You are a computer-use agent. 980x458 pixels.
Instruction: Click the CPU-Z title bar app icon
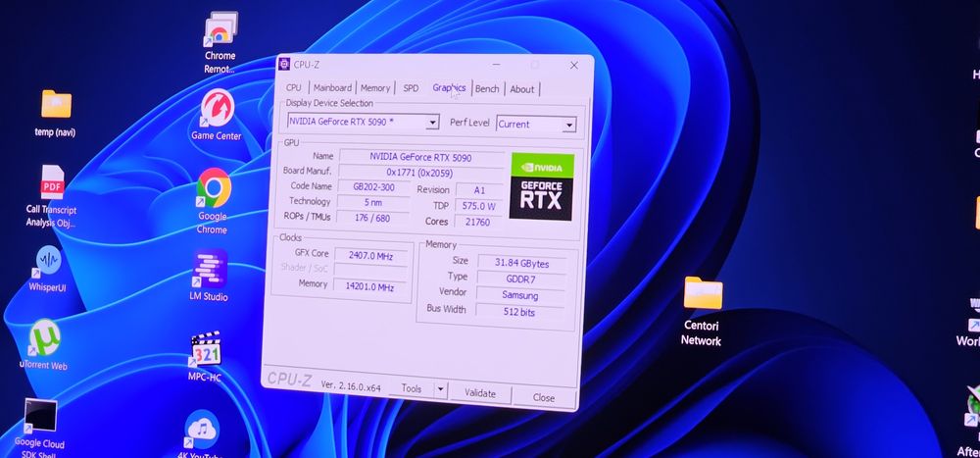(x=284, y=64)
